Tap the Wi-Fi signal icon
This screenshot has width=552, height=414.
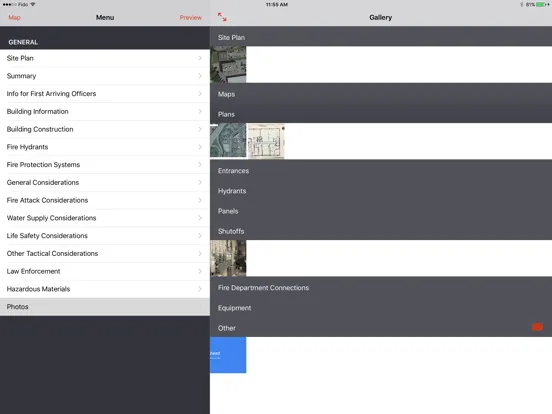[33, 5]
